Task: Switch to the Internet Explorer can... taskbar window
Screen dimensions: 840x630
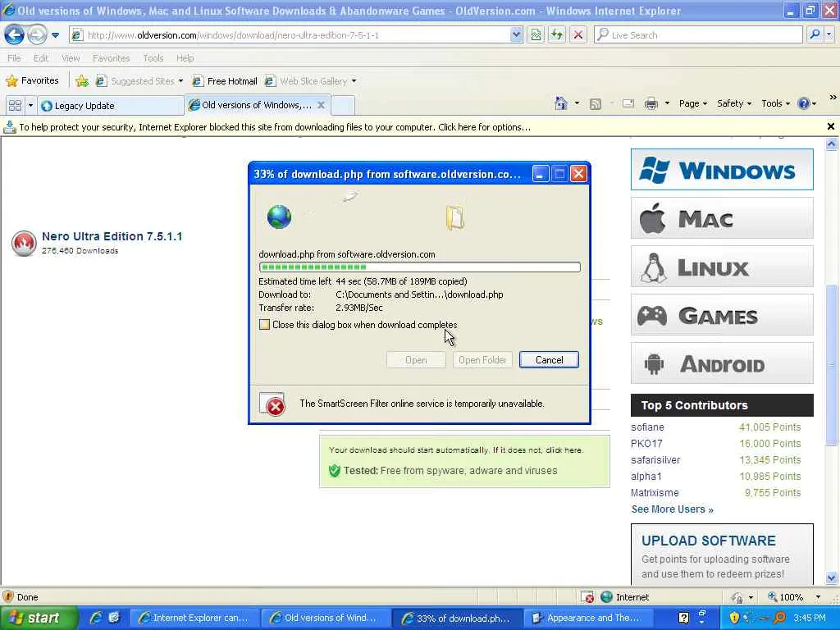Action: (194, 619)
